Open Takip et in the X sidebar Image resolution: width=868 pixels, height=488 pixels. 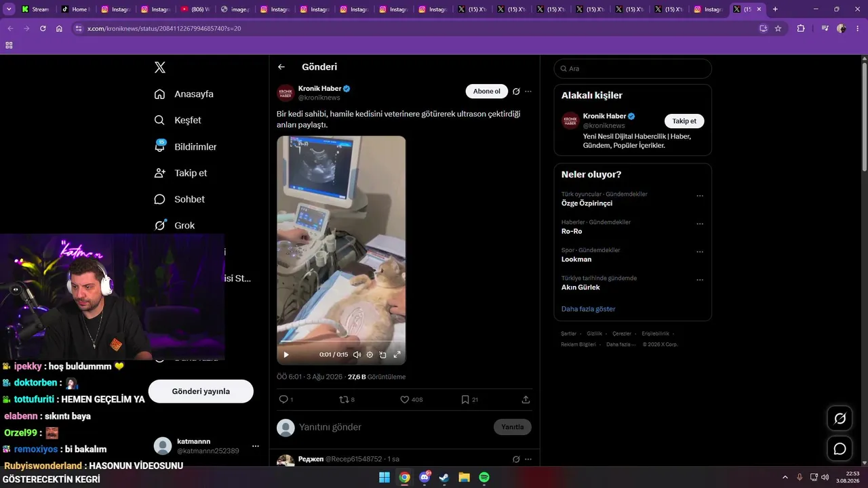pyautogui.click(x=180, y=173)
